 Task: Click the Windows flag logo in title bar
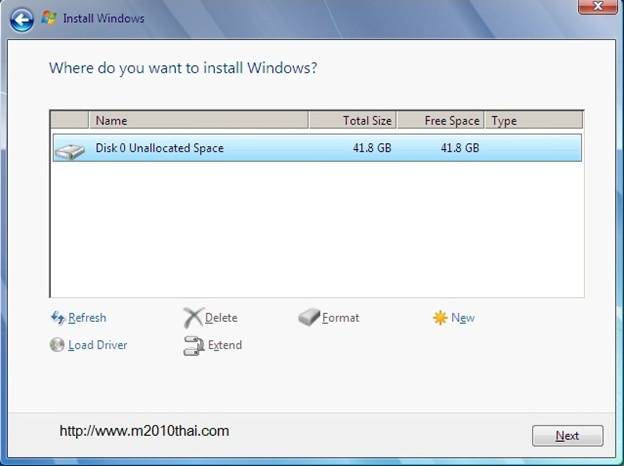point(49,18)
